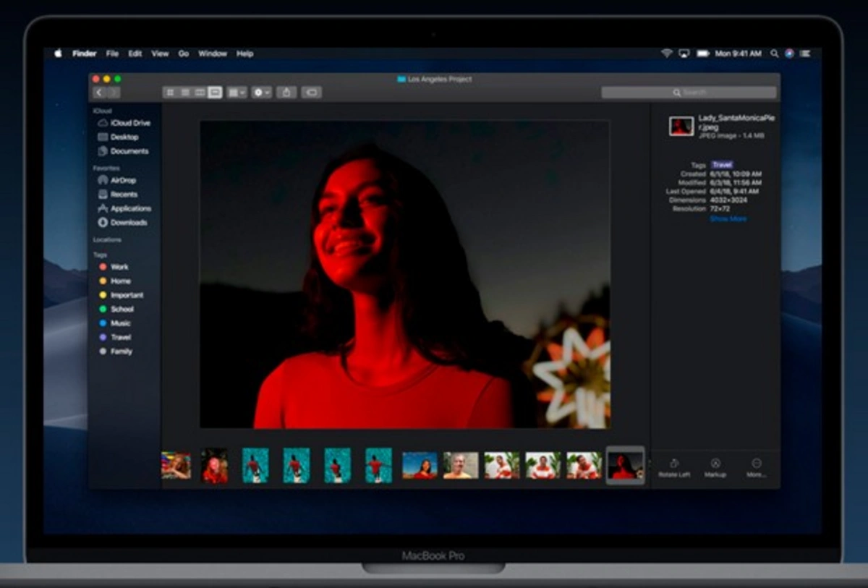
Task: Switch to column view
Action: (x=200, y=93)
